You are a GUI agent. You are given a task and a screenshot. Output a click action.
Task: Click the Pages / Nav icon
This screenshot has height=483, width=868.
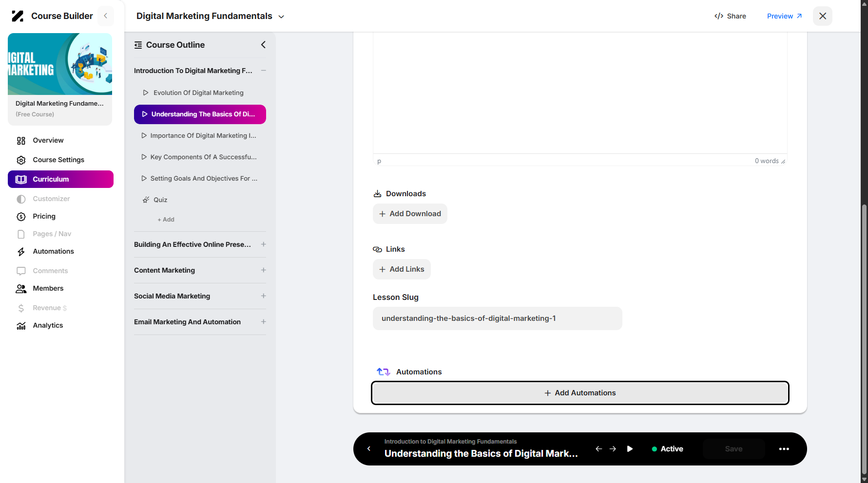pyautogui.click(x=21, y=234)
